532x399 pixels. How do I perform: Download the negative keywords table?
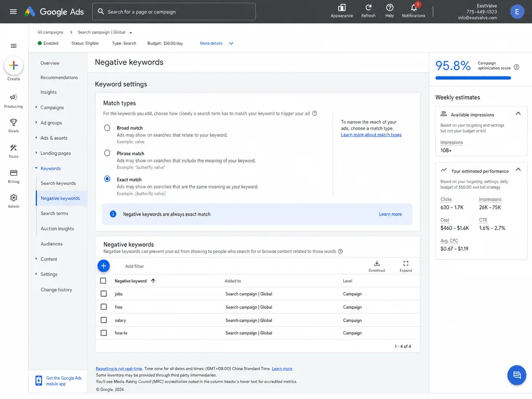pyautogui.click(x=377, y=267)
